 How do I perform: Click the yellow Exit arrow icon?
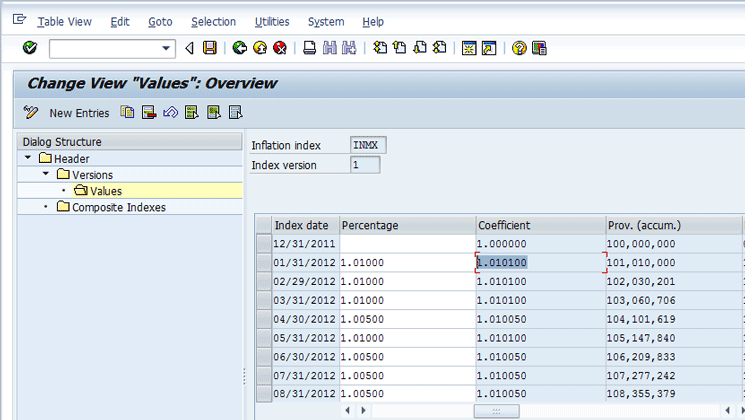pyautogui.click(x=260, y=48)
